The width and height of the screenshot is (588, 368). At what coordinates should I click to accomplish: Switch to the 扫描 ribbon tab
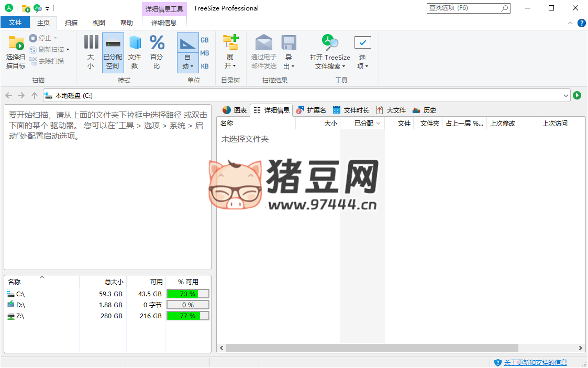(x=71, y=23)
